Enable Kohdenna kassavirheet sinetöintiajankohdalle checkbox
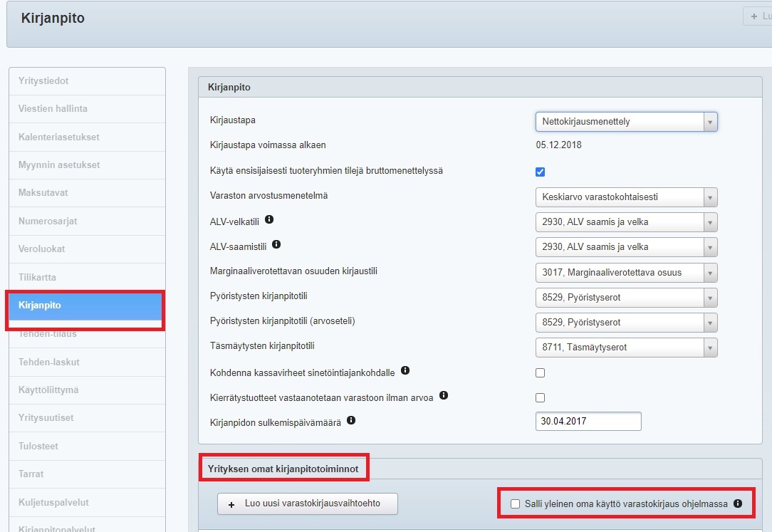 point(540,372)
